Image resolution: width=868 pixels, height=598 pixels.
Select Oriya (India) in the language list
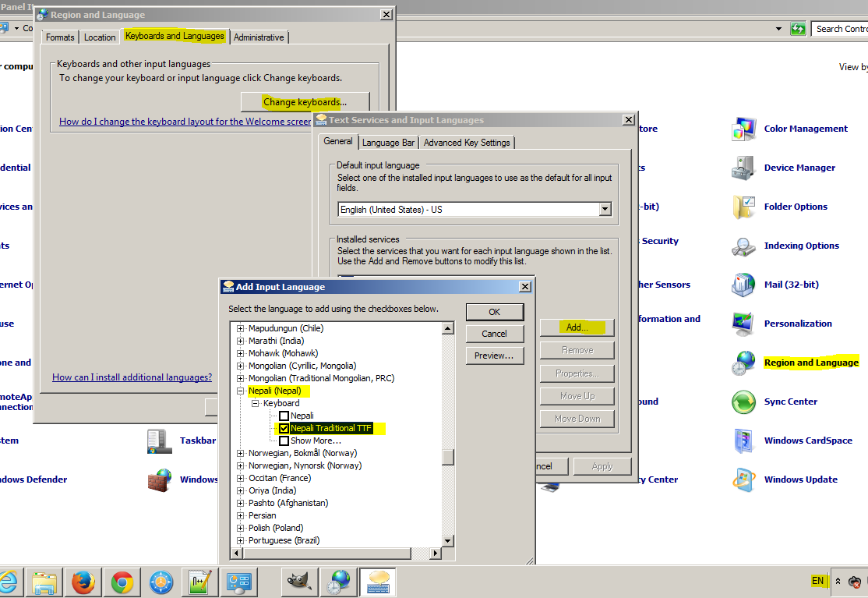(272, 490)
